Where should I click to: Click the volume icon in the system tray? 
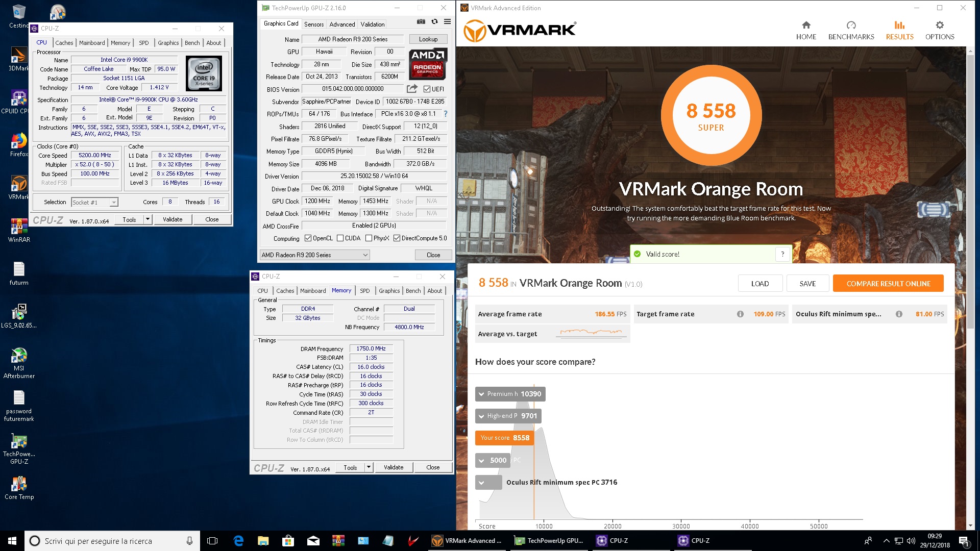(911, 541)
